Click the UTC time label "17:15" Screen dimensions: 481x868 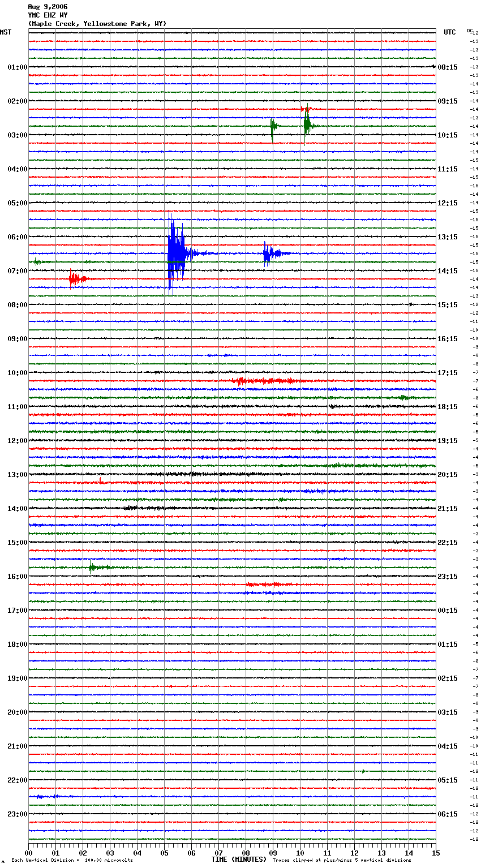[448, 373]
